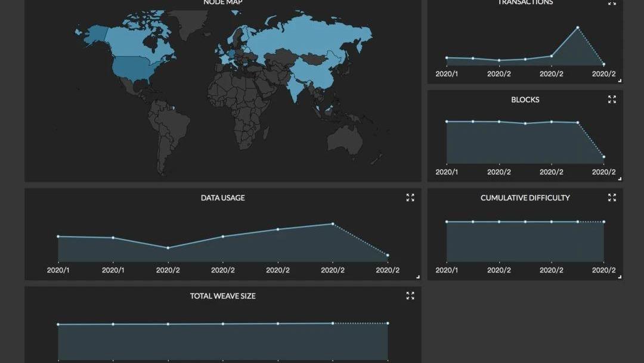Screen dimensions: 644x363
Task: Click the highest point on Data Usage chart
Action: (x=332, y=224)
